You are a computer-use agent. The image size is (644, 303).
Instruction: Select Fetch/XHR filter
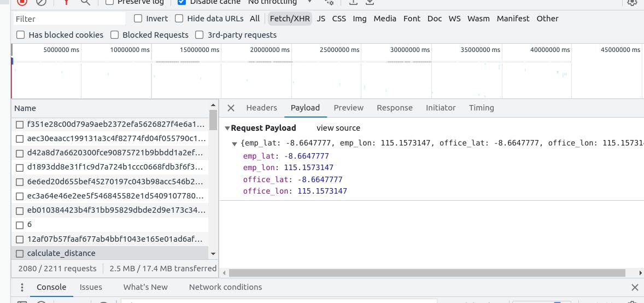coord(290,19)
